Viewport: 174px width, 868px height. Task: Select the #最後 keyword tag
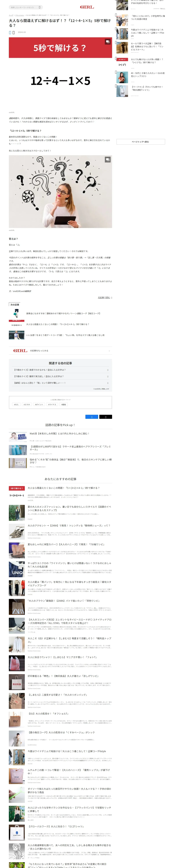(x=64, y=404)
